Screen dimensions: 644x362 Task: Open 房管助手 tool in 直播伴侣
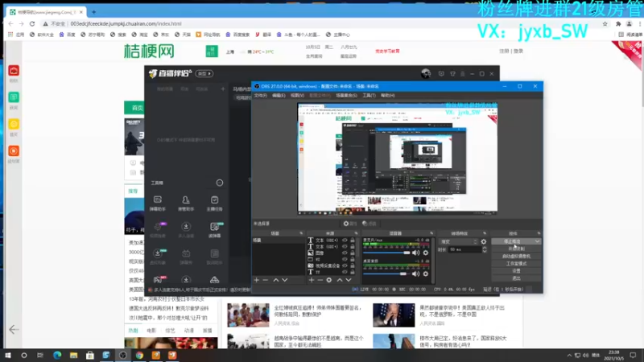(x=186, y=204)
